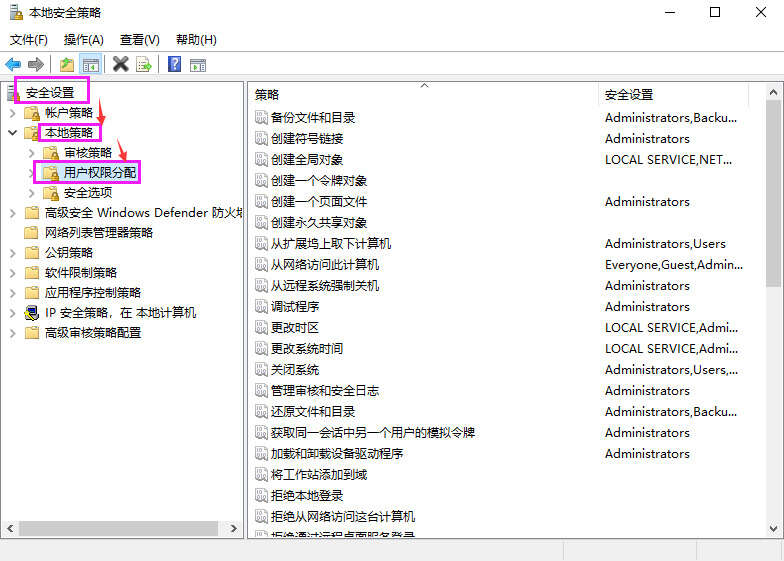Viewport: 784px width, 561px height.
Task: Expand the 安全选项 tree node
Action: [x=32, y=193]
